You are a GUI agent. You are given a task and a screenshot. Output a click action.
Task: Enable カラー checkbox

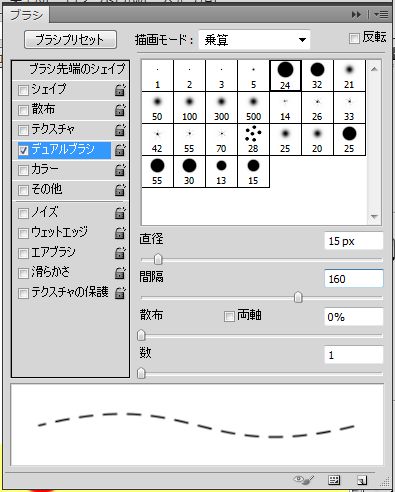[x=23, y=170]
